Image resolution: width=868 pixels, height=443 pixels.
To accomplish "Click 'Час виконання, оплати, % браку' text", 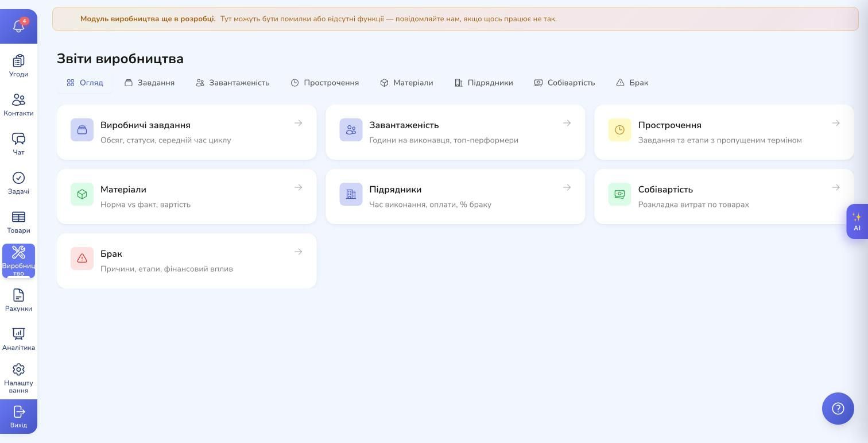I will point(430,205).
